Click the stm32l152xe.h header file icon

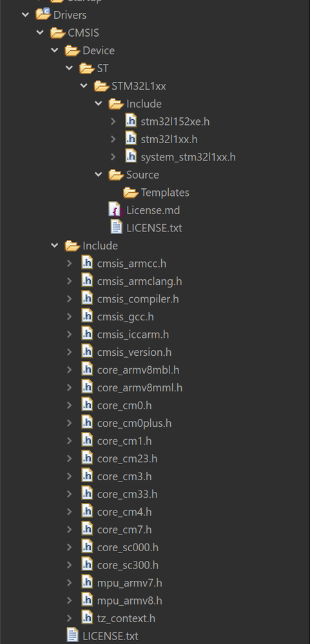pyautogui.click(x=131, y=121)
